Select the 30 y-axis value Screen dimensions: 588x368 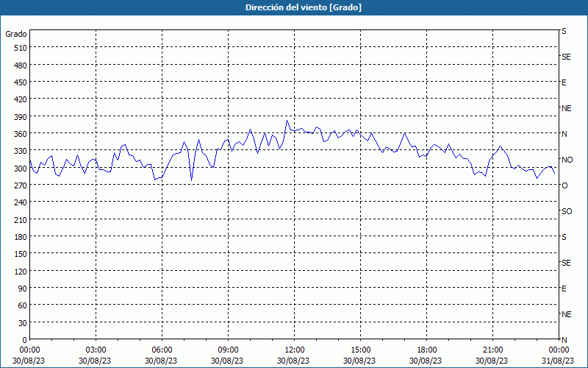23,323
